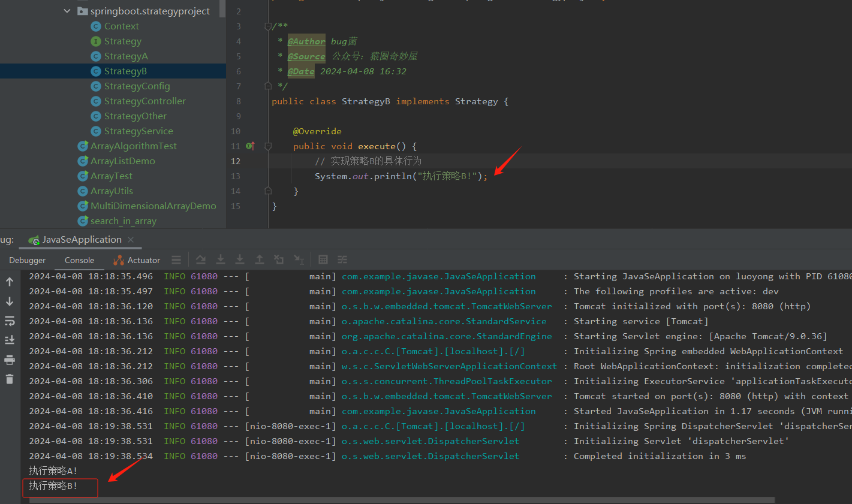Click fold end marker on line 7

click(268, 86)
